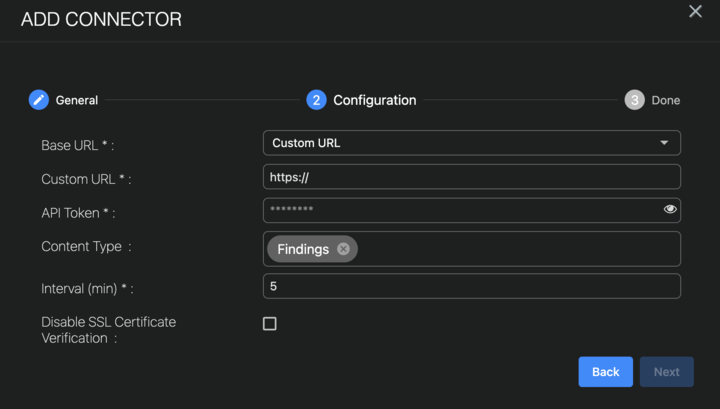Click into the API Token field
The height and width of the screenshot is (409, 720).
coord(460,210)
